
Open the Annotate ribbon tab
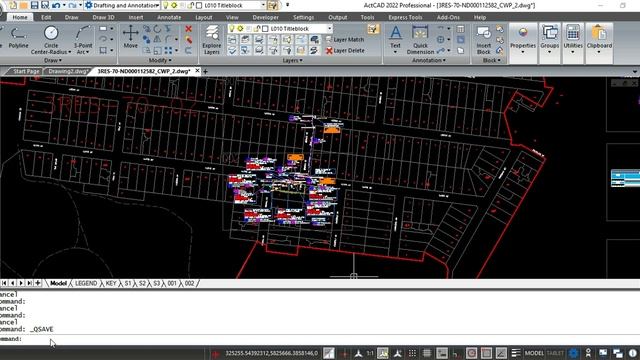(x=169, y=17)
